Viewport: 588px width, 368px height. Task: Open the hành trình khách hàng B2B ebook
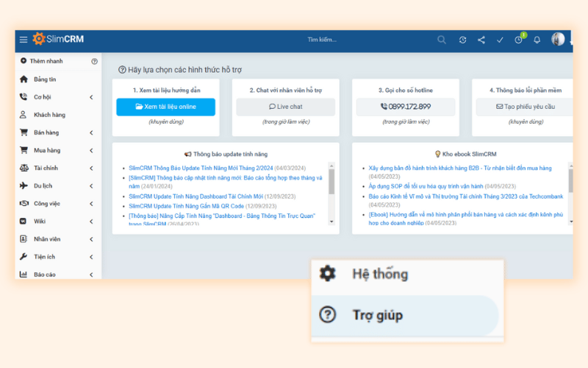[460, 168]
